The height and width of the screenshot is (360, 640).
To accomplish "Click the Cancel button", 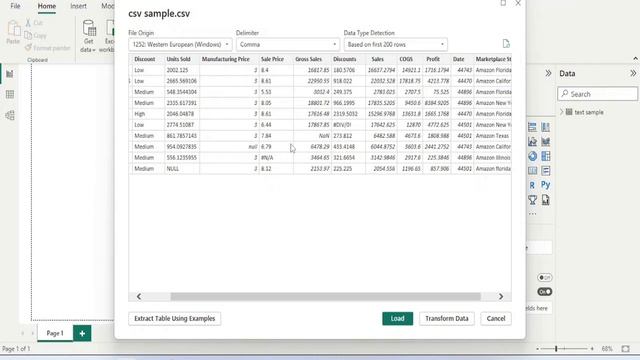I will click(496, 318).
